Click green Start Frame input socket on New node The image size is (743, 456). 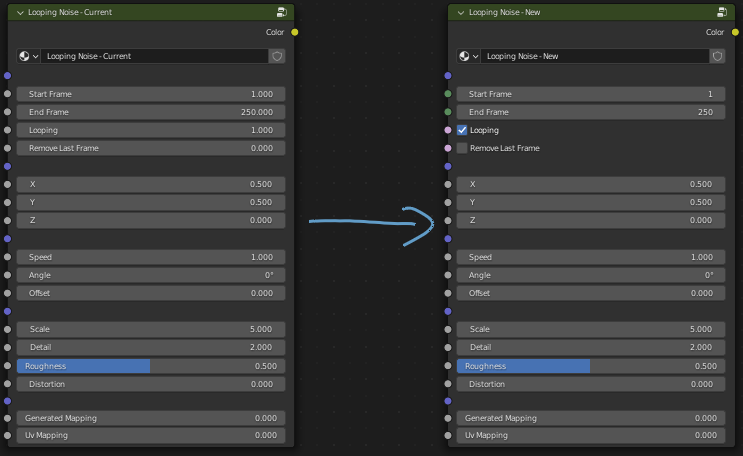click(x=448, y=94)
